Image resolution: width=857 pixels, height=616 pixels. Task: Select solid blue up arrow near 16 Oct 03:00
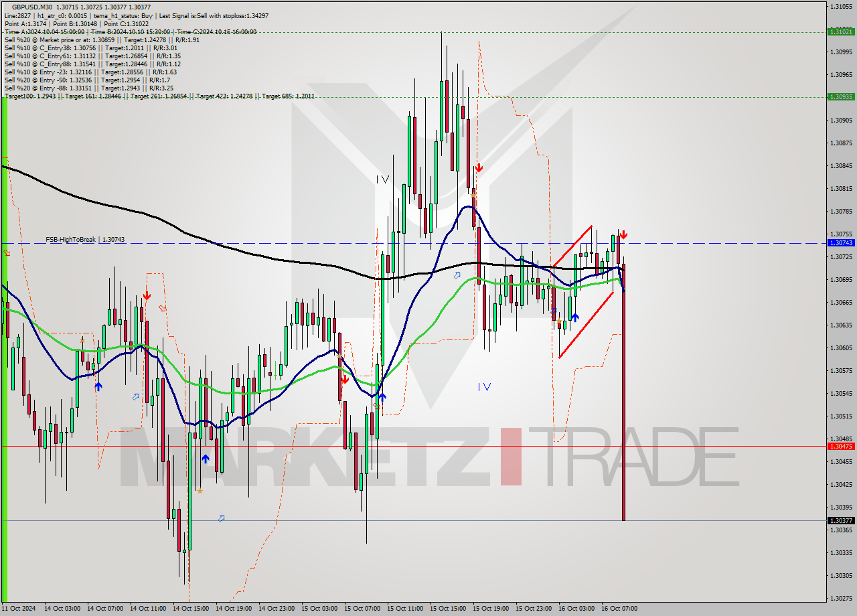[574, 317]
